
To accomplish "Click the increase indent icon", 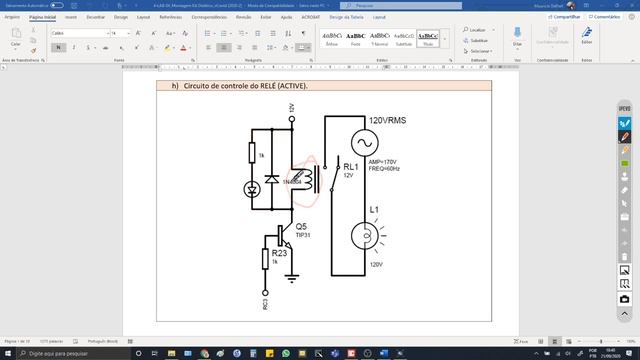I will (273, 33).
